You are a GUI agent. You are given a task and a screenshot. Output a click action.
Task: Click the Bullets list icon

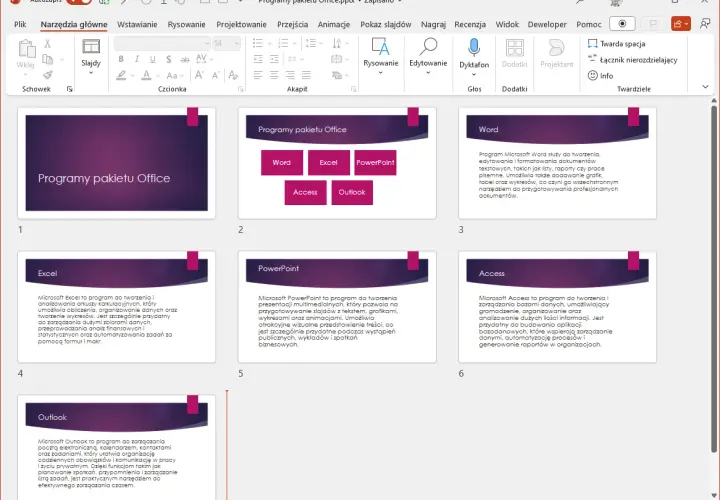tap(258, 43)
